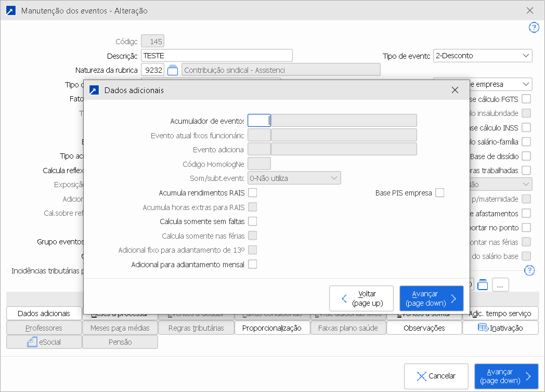Toggle Adicional para adiantamento mensal checkbox
Viewport: 545px width, 392px height.
pos(253,264)
